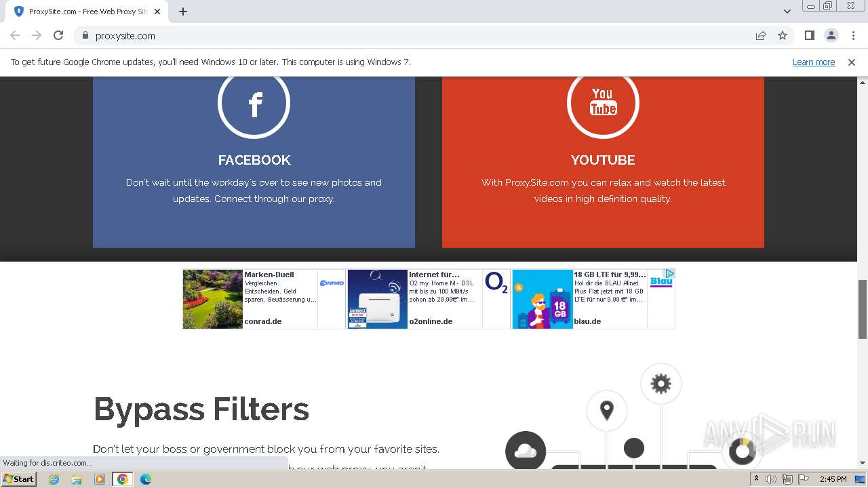Toggle the Chrome side panel icon
The width and height of the screenshot is (868, 488).
[809, 35]
